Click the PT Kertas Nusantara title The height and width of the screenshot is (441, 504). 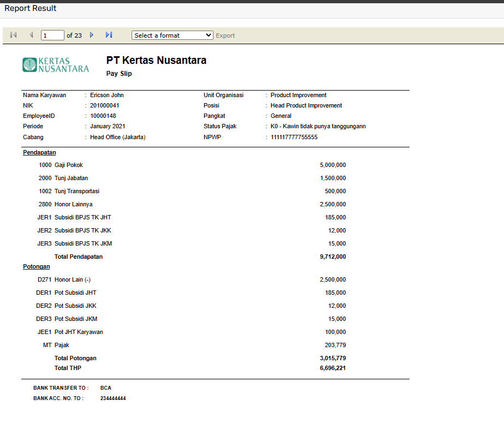pos(156,60)
